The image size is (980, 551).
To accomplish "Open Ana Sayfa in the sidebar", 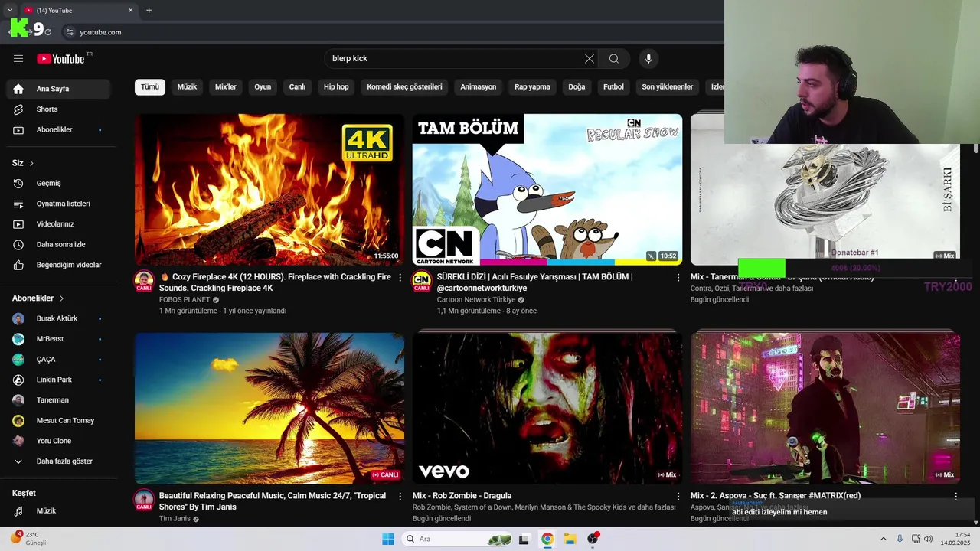I will [59, 89].
